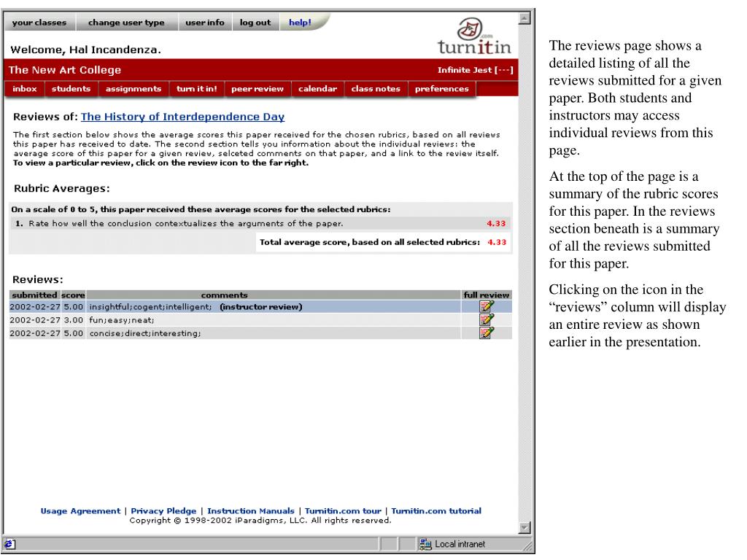Open full review icon for 'fun;easy;neat' row

pos(487,319)
